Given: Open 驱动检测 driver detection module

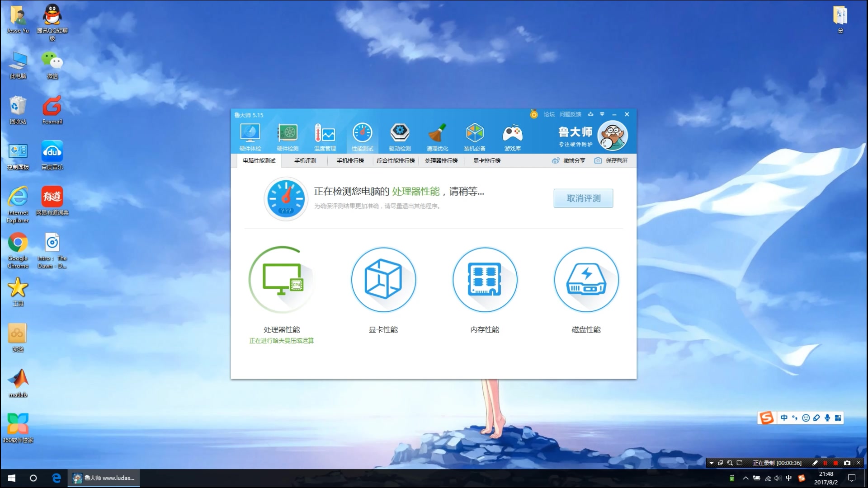Looking at the screenshot, I should [x=400, y=137].
